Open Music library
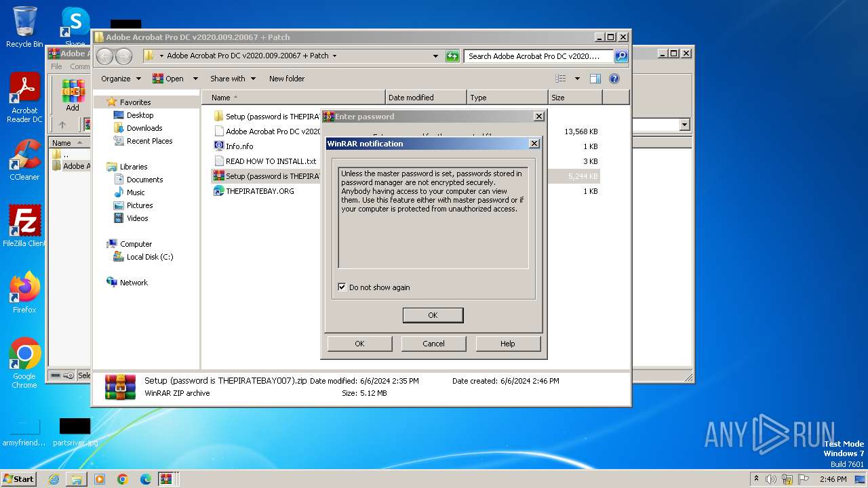 [136, 192]
